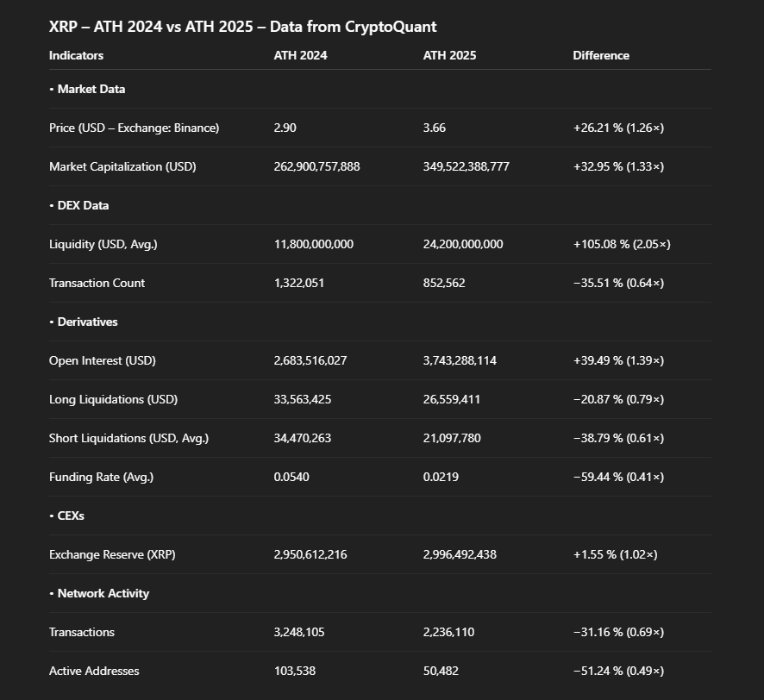Click the Market Capitalization (USD) row label

(x=122, y=166)
